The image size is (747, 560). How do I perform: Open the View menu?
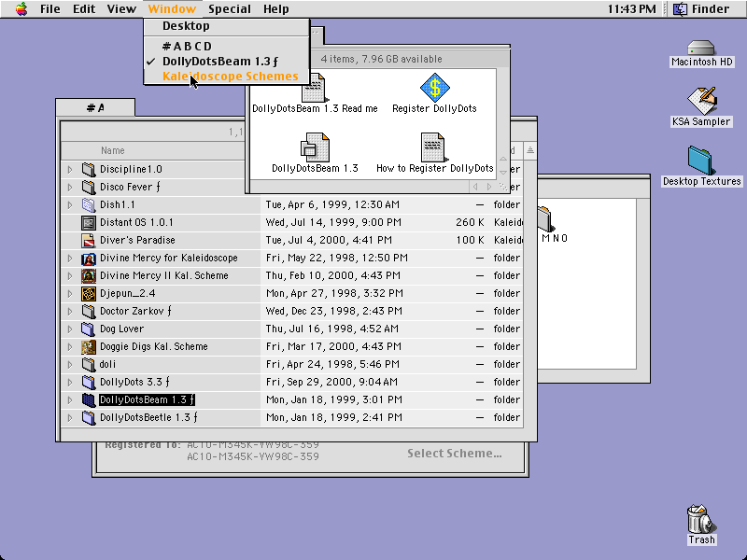pos(121,9)
